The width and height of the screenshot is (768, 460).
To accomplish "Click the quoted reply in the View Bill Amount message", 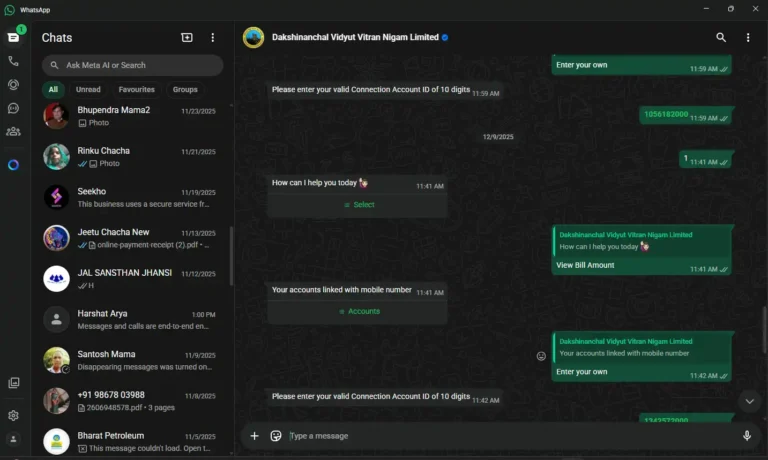I will click(x=642, y=241).
